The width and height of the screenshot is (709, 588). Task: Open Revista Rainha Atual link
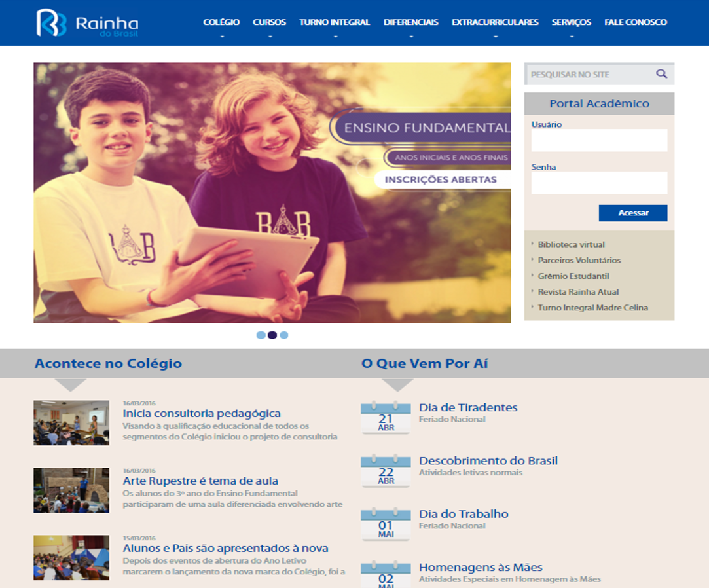point(578,292)
